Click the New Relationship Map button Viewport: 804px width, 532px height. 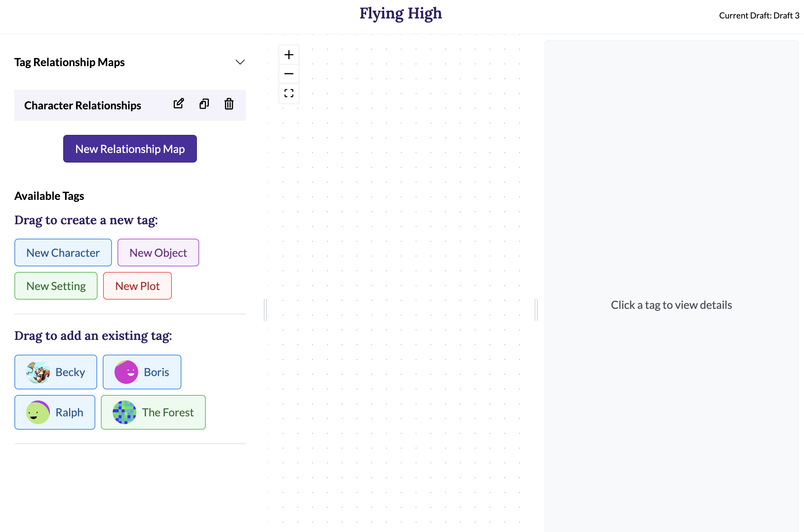[x=129, y=149]
